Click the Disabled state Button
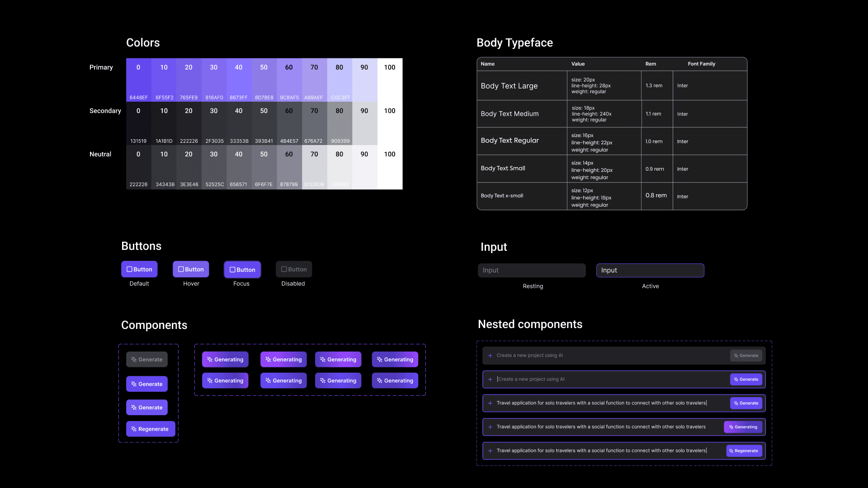 click(x=294, y=269)
